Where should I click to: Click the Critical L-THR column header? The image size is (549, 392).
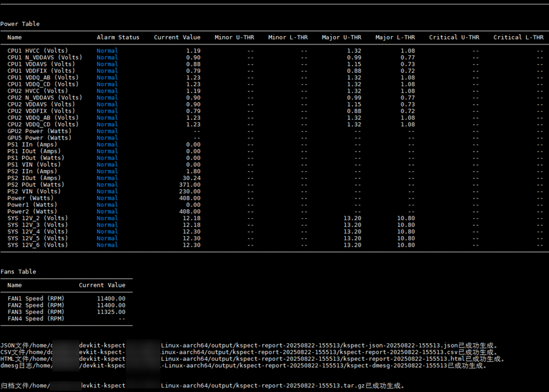coord(518,37)
